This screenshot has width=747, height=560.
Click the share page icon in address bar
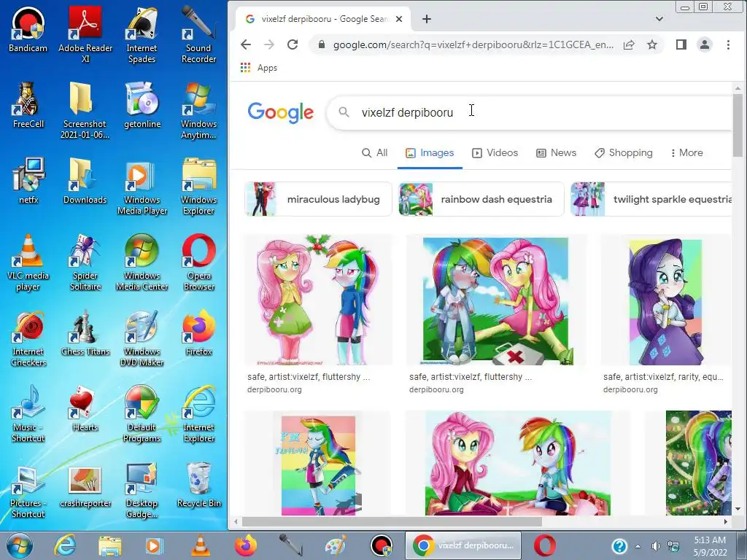pyautogui.click(x=629, y=44)
